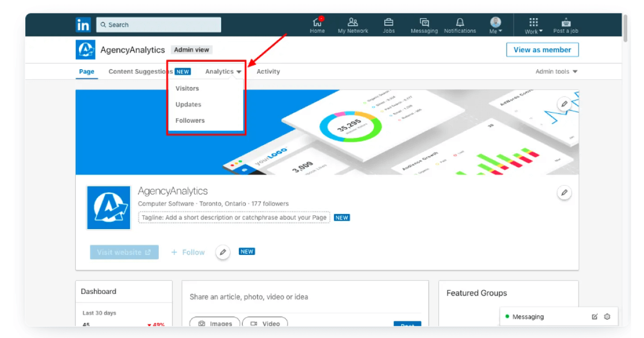The width and height of the screenshot is (644, 338).
Task: Edit the company profile with the pencil icon
Action: (564, 193)
